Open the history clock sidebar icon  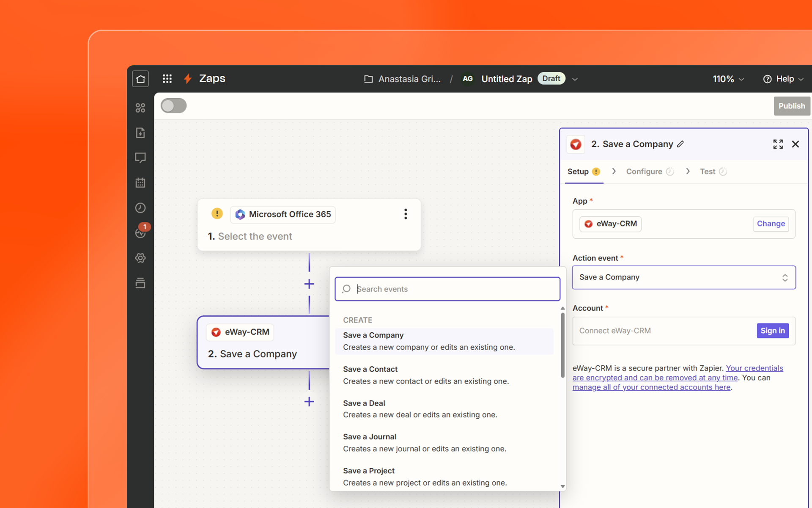click(140, 208)
